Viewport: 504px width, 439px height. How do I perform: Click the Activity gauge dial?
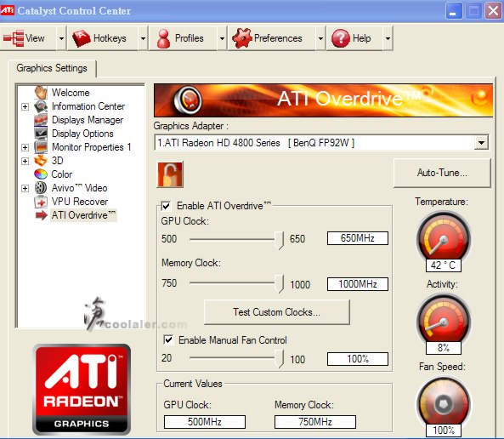coord(444,321)
